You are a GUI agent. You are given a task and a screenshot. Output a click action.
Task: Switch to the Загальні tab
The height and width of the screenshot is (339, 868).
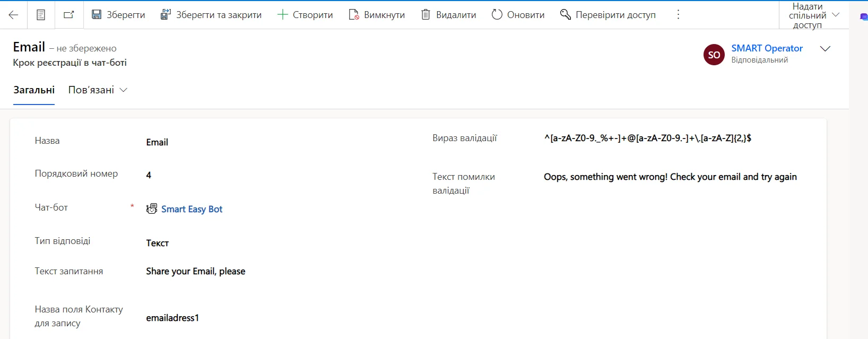(x=34, y=90)
